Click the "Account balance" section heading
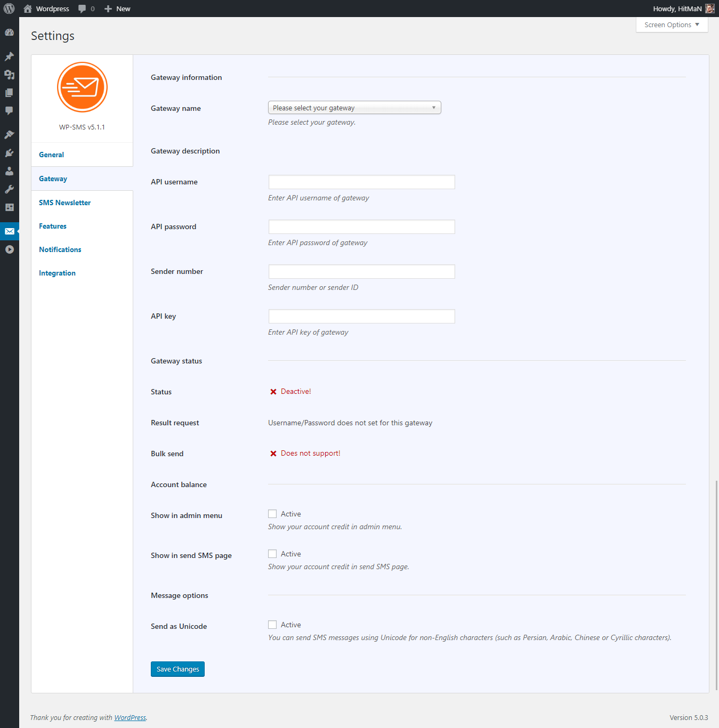This screenshot has height=728, width=719. (x=179, y=484)
